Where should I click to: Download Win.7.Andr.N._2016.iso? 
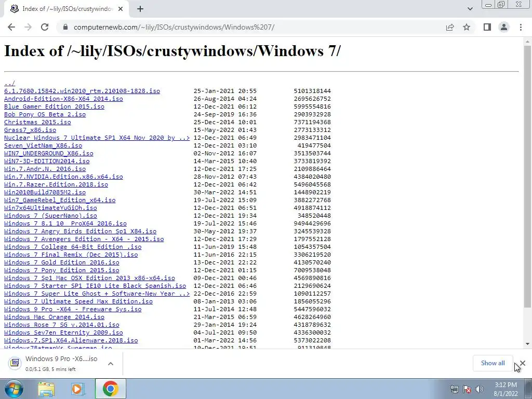[45, 169]
